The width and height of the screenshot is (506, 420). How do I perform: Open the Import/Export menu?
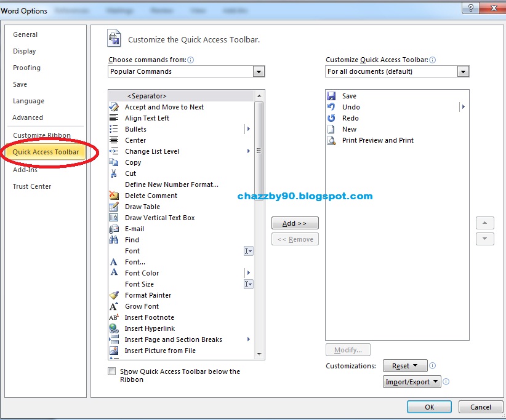(411, 381)
